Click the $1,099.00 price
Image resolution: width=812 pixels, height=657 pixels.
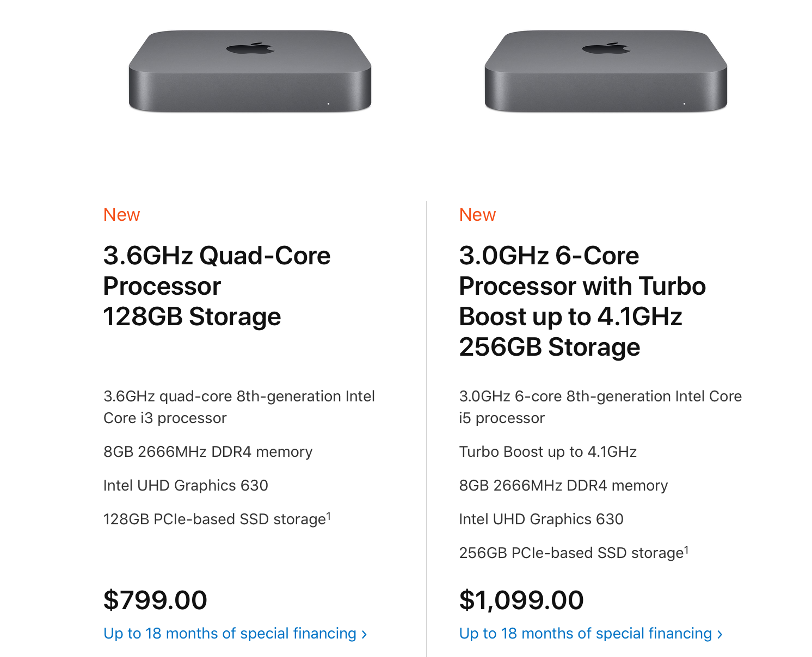click(x=521, y=600)
